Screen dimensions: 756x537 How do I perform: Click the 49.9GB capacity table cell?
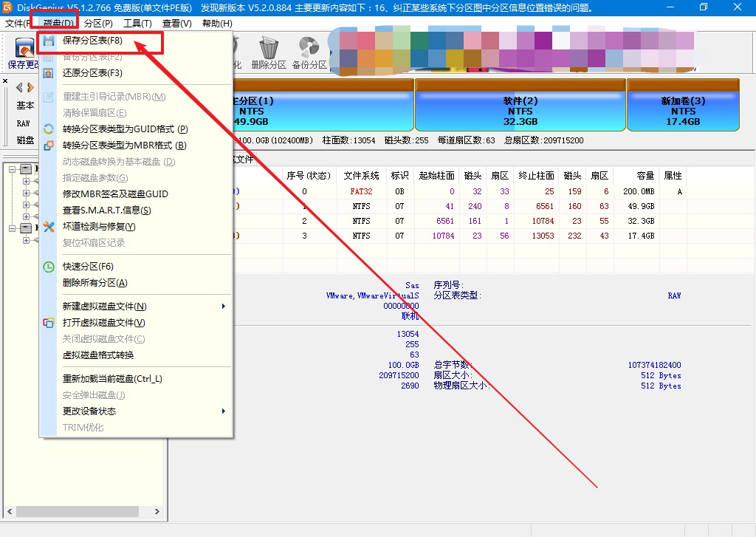[641, 207]
